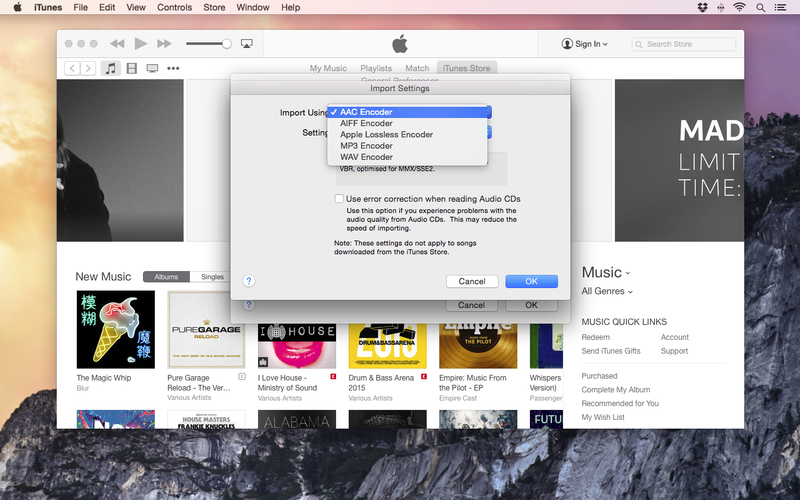800x500 pixels.
Task: Click the AirPlay icon in toolbar
Action: tap(246, 44)
